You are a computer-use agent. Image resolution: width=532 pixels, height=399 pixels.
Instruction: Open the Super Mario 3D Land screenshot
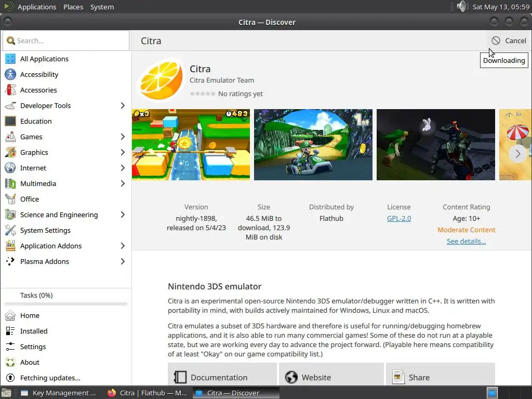click(x=191, y=144)
